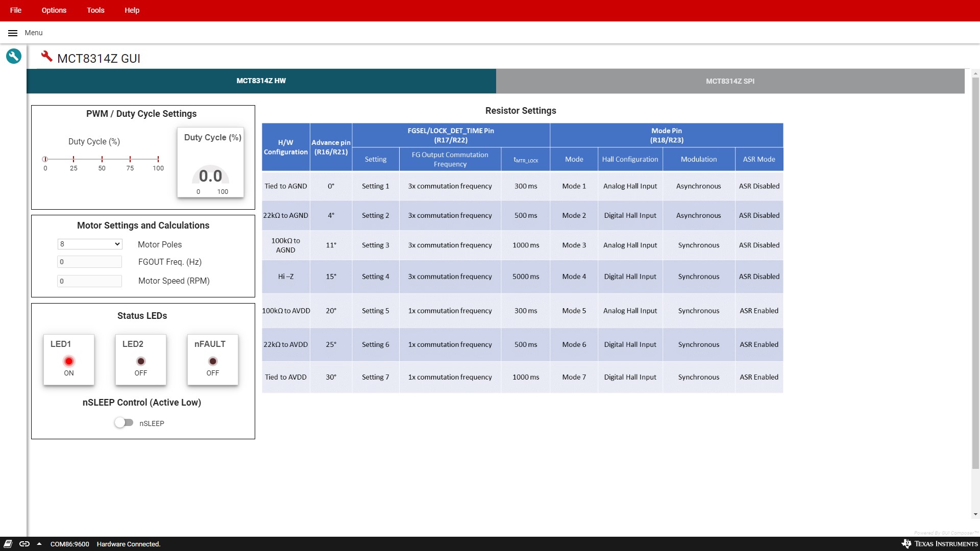Screen dimensions: 980x551
Task: Switch to MCT8314Z SPI tab
Action: (730, 81)
